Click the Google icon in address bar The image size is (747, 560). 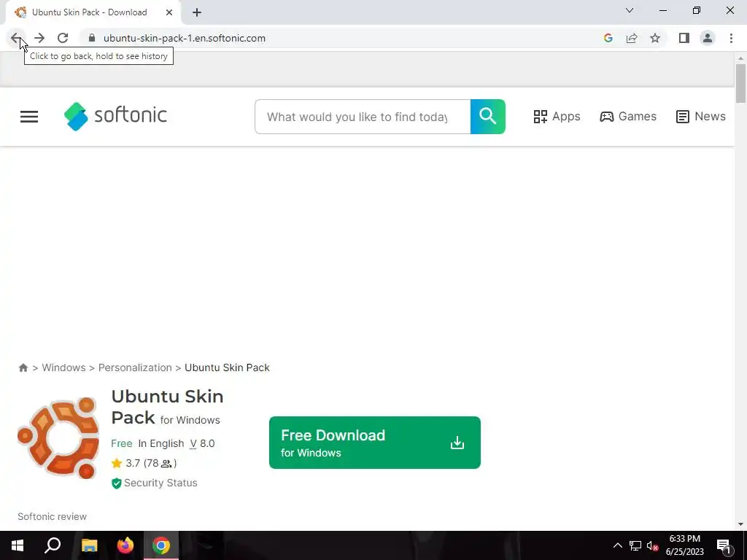tap(608, 38)
